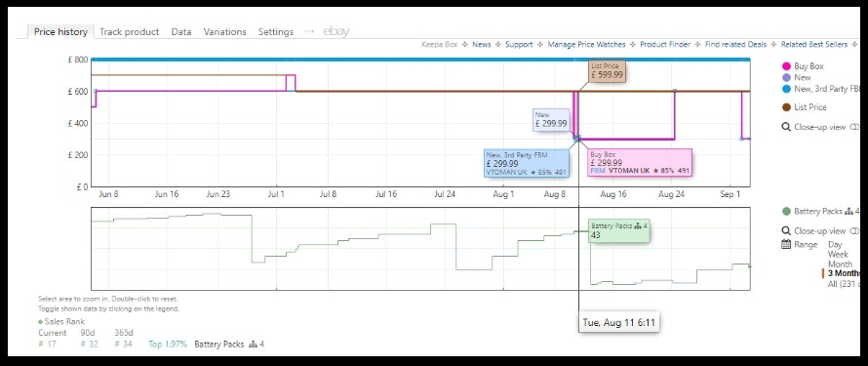Open the Variations tab

click(224, 32)
